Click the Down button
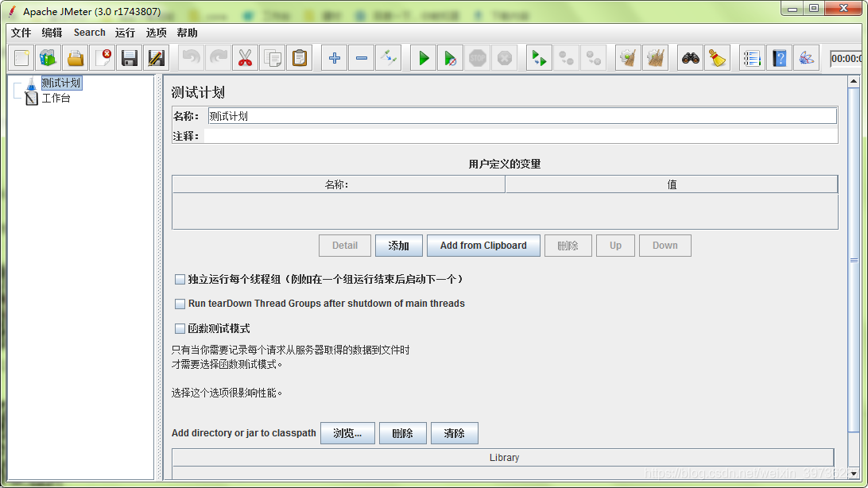 point(665,246)
